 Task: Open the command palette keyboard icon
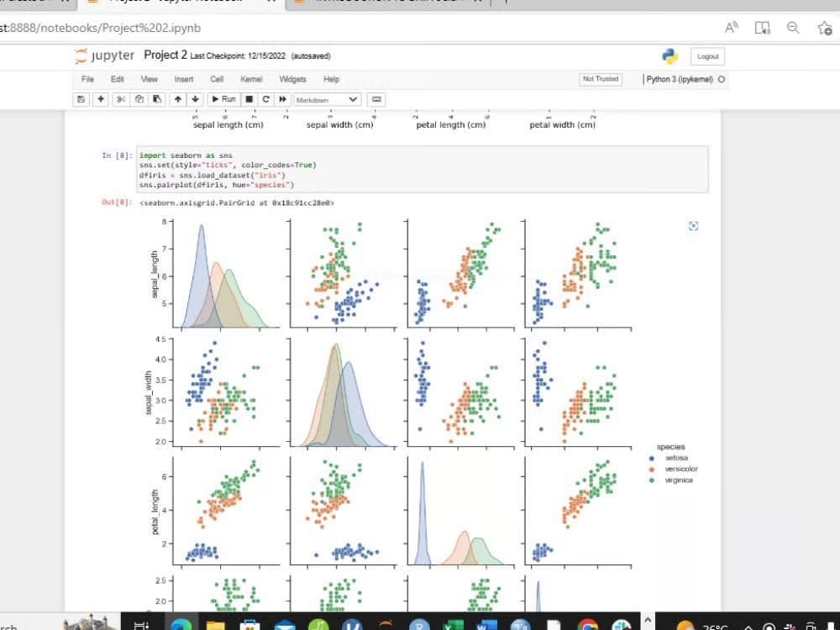[x=376, y=100]
